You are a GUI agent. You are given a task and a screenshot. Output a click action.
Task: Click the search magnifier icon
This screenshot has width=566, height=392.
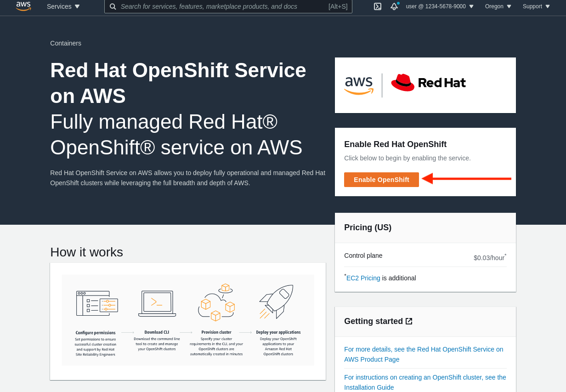coord(113,6)
